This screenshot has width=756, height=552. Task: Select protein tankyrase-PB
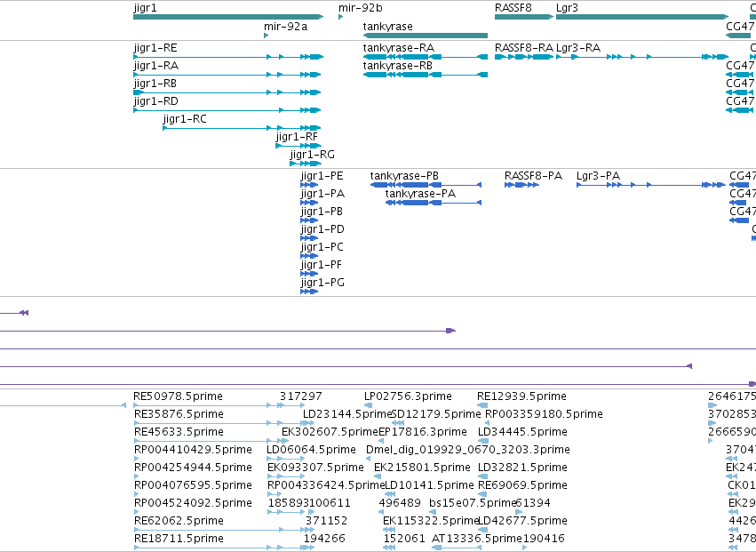(426, 185)
